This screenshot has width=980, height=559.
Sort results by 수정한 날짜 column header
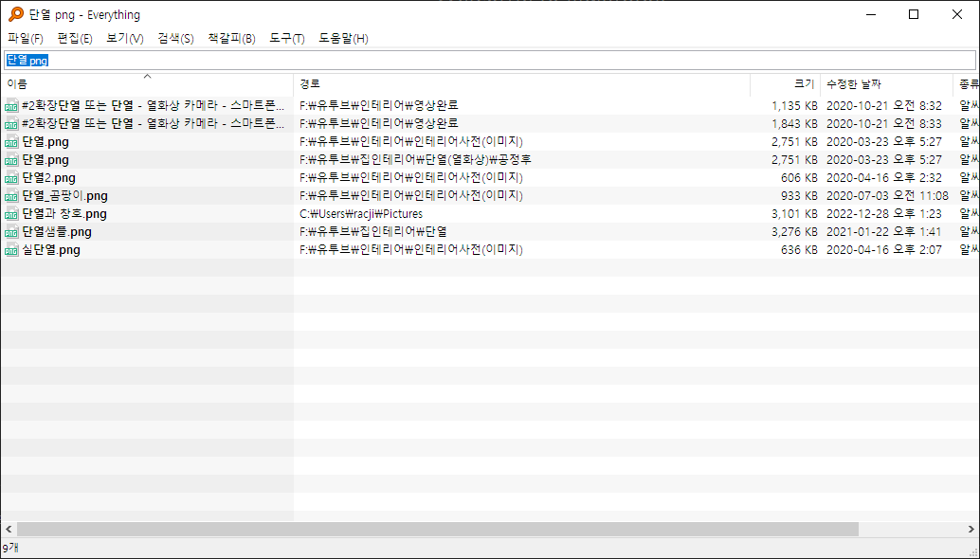[886, 84]
